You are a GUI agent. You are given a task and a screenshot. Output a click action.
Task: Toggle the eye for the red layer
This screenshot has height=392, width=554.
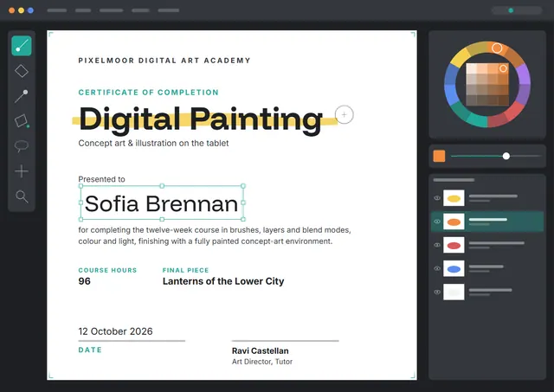pyautogui.click(x=437, y=245)
